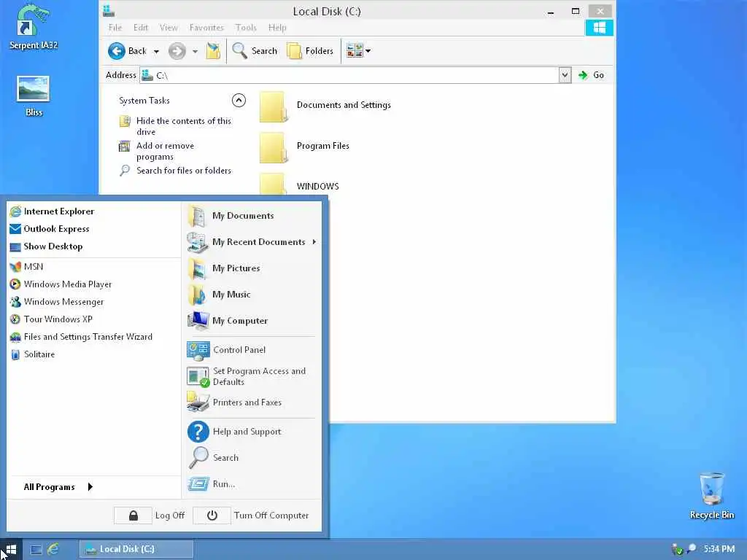Open the Forward button history dropdown
This screenshot has height=560, width=747.
[195, 51]
